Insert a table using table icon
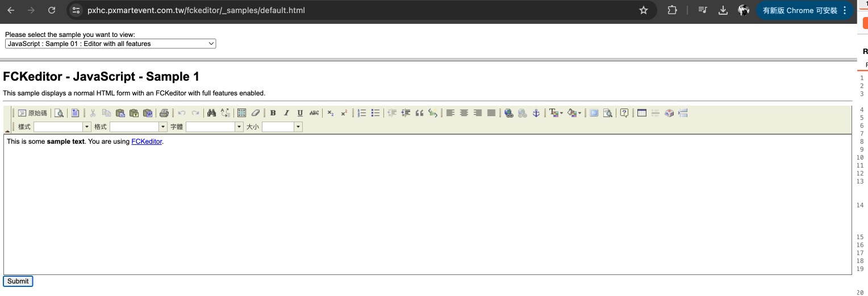The width and height of the screenshot is (868, 296). [x=642, y=113]
